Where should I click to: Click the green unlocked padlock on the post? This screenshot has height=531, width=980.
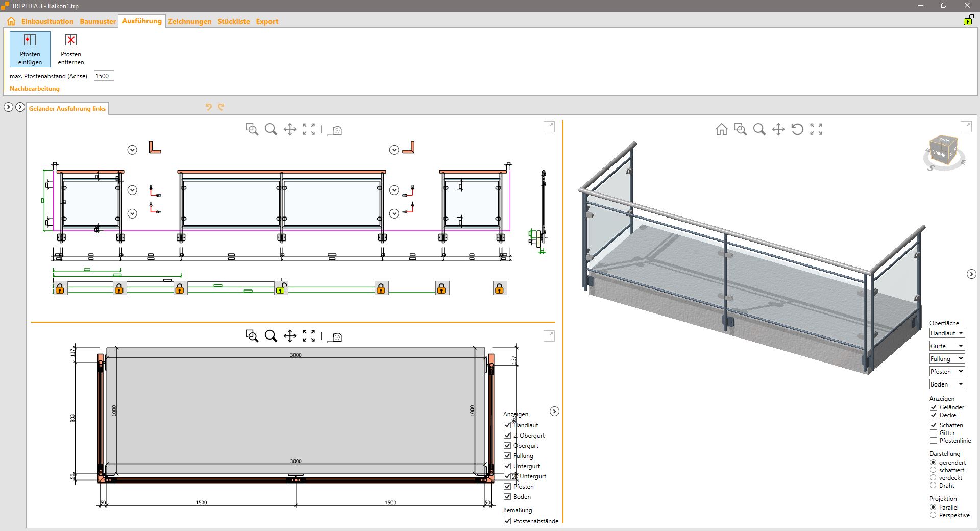click(x=281, y=288)
